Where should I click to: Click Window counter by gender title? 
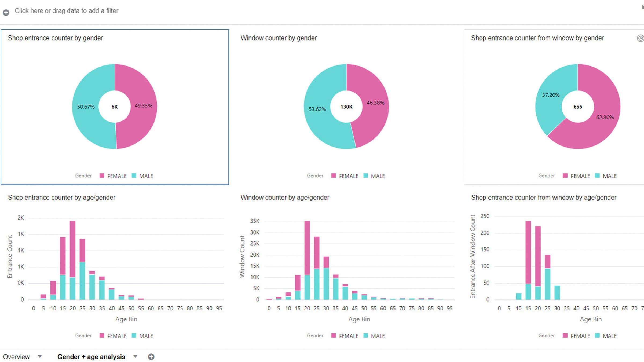(x=279, y=38)
